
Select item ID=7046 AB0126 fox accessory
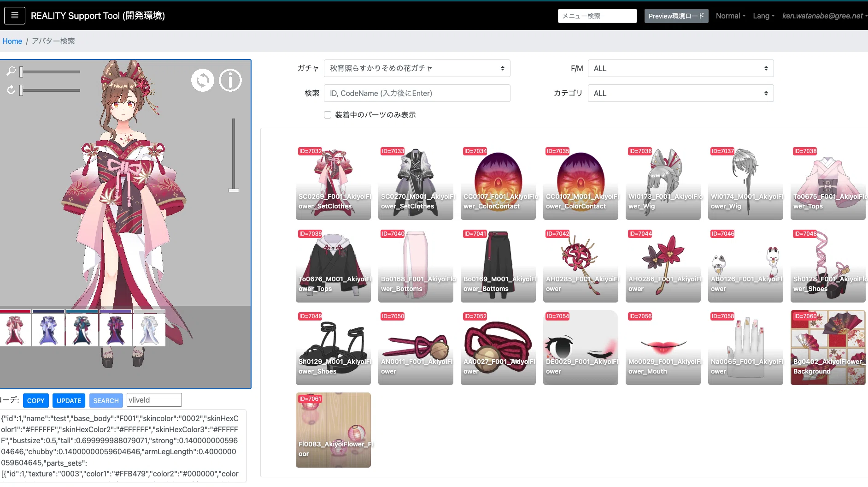point(745,266)
